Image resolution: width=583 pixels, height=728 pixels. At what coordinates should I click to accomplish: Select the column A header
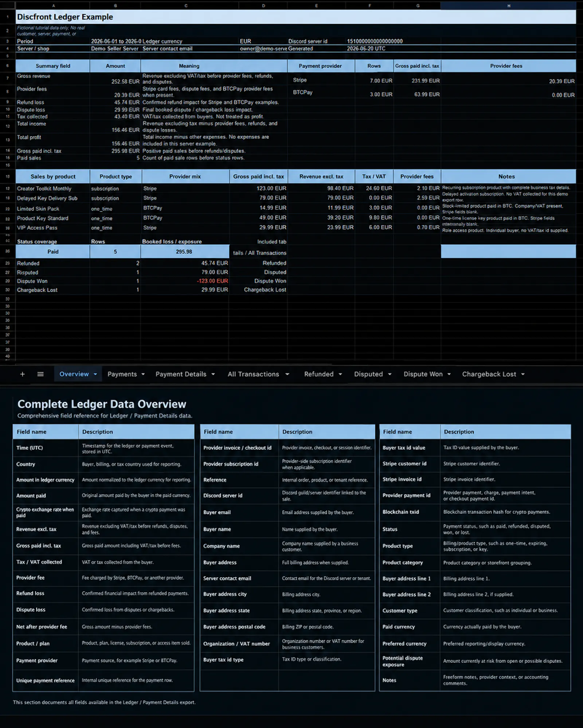[53, 5]
